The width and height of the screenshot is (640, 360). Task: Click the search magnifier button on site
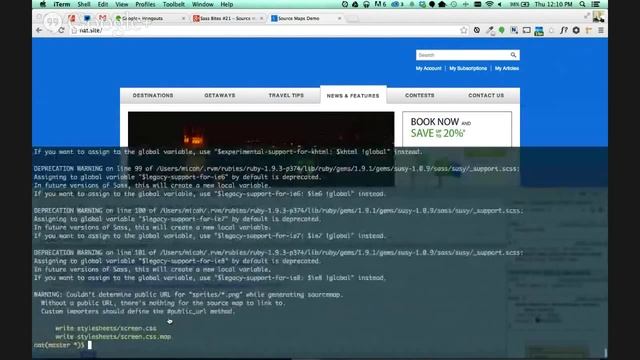513,55
